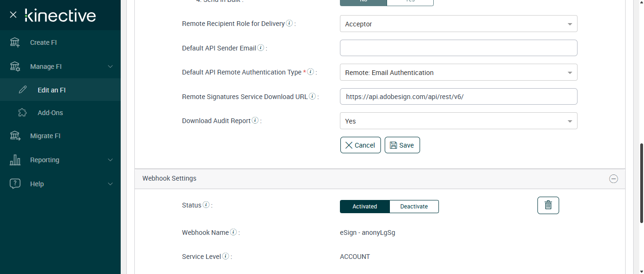Click info icon beside Download Audit Report
The width and height of the screenshot is (644, 274).
[x=255, y=121]
